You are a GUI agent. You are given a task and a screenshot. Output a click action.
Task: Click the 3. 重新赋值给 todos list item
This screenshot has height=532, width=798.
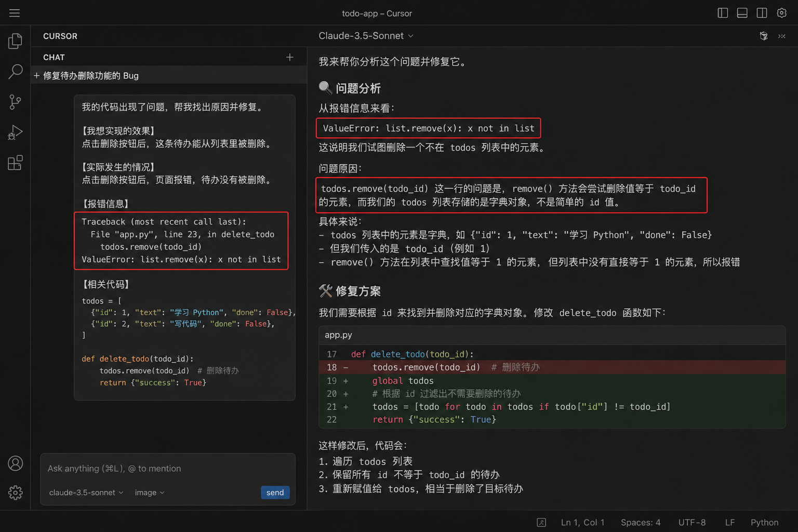point(421,489)
